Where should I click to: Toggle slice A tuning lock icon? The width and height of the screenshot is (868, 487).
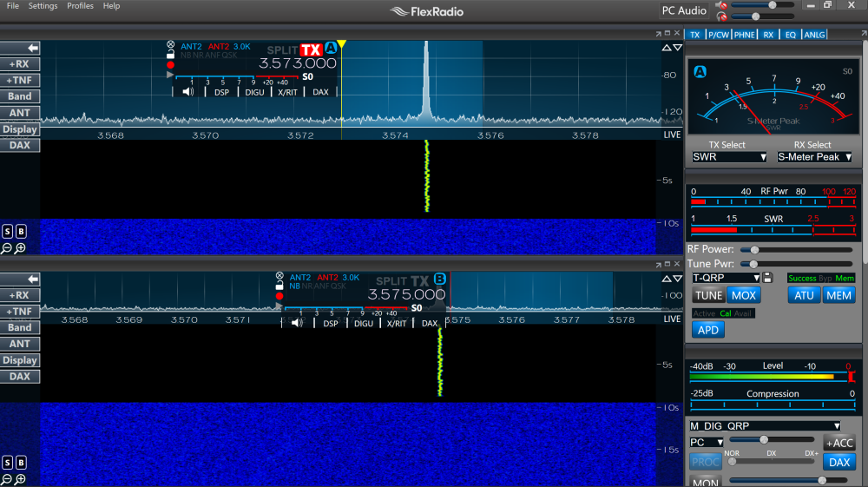170,54
